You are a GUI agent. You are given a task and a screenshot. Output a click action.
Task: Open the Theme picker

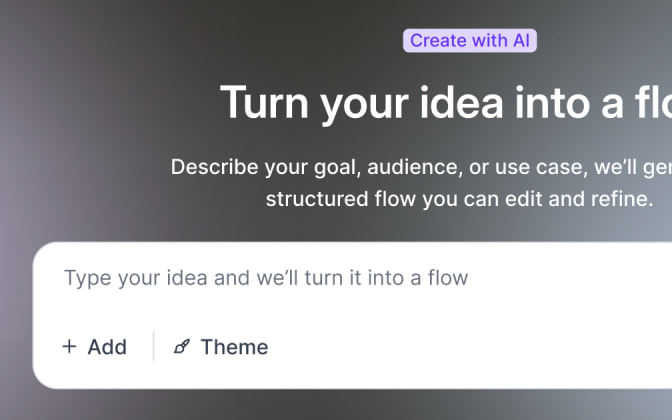221,346
